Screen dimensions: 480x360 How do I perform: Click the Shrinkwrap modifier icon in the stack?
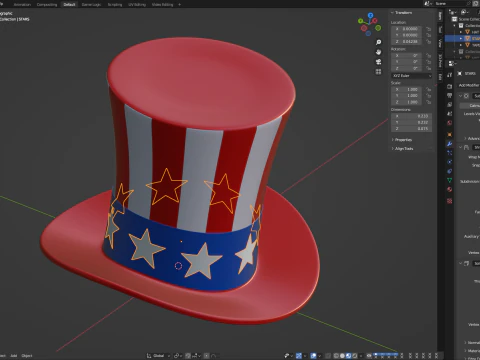coord(466,147)
